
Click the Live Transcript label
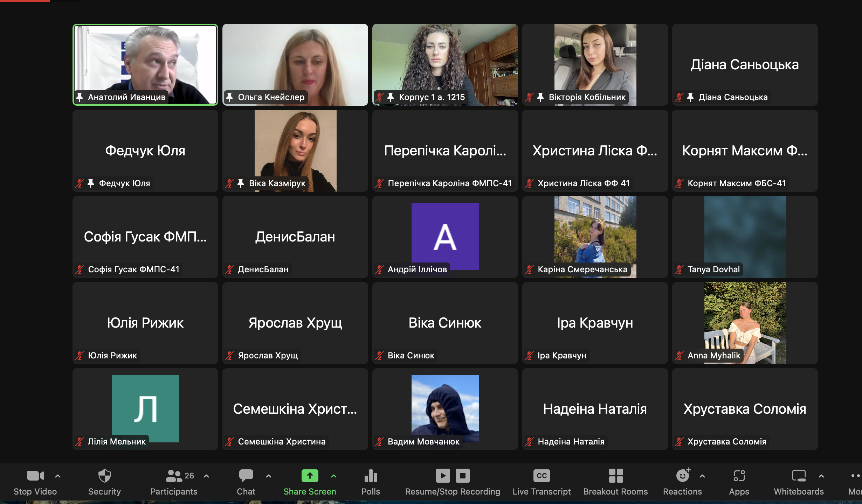point(542,491)
